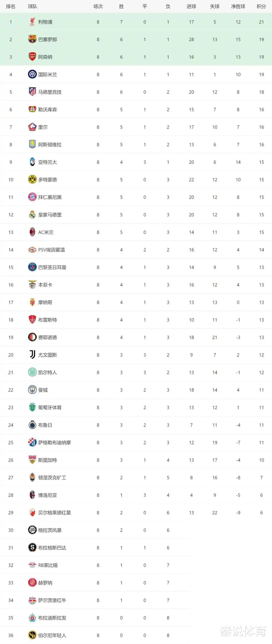Open team link 勒沃库森
Image resolution: width=272 pixels, height=644 pixels.
(48, 110)
